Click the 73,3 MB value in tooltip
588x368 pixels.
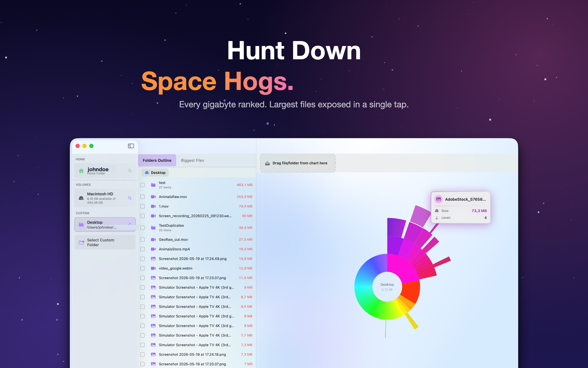(479, 211)
